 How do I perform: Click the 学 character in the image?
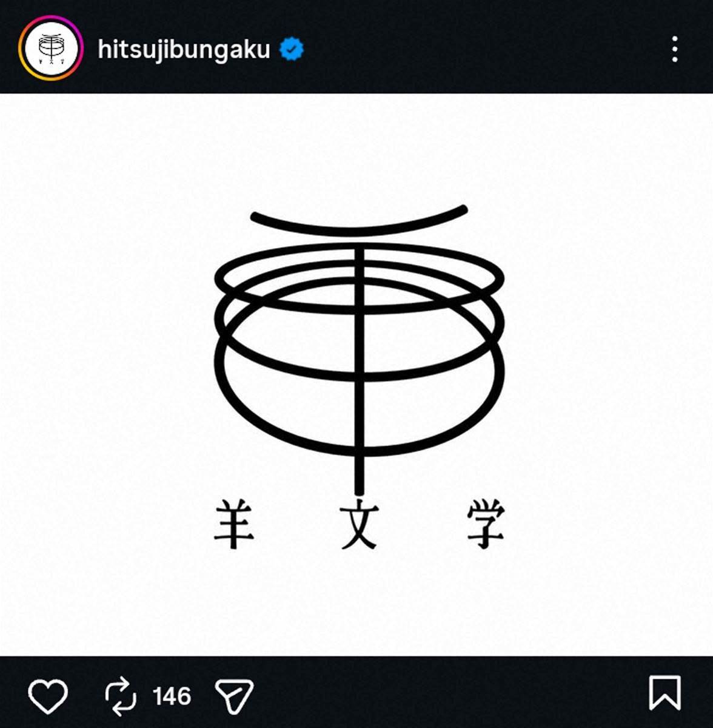click(486, 524)
